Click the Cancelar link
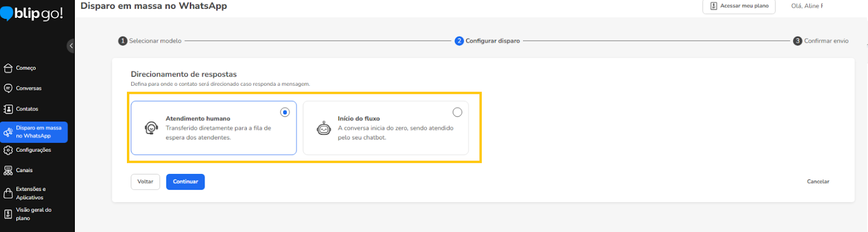The height and width of the screenshot is (232, 868). 818,182
